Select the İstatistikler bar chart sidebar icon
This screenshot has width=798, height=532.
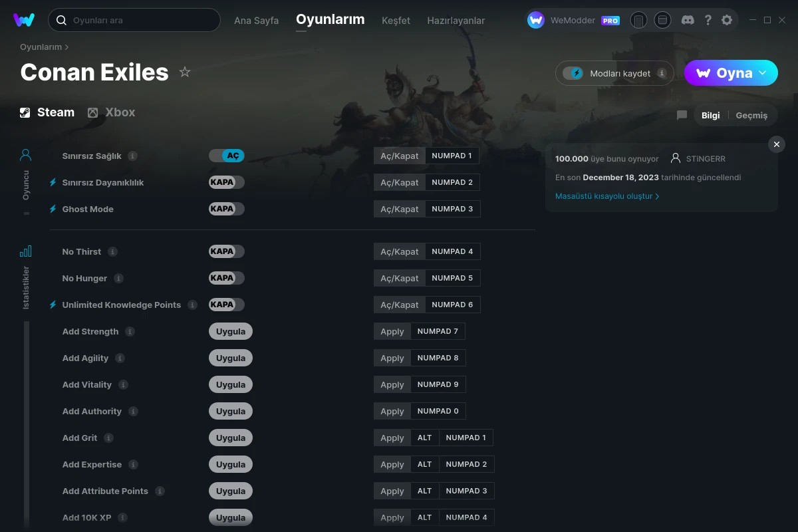(x=25, y=251)
